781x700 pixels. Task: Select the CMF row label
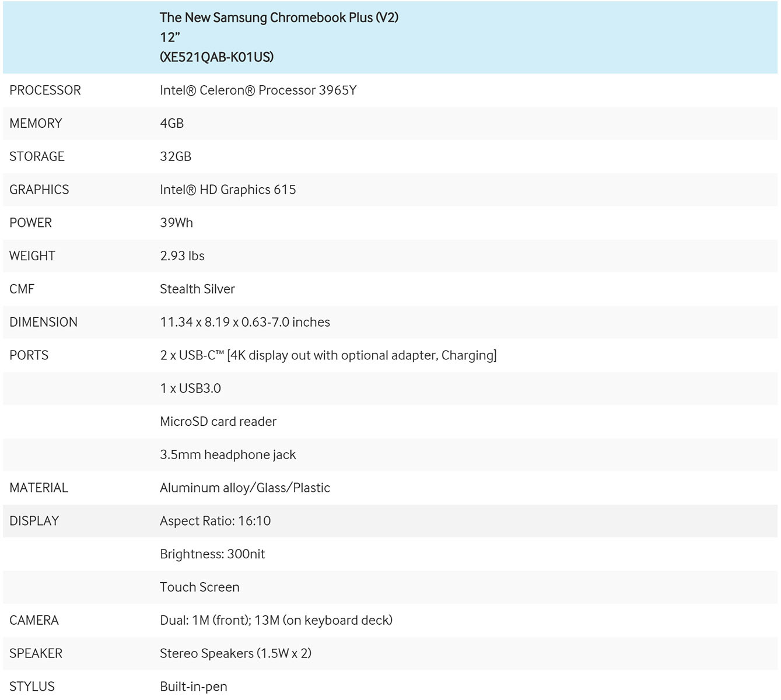point(22,289)
